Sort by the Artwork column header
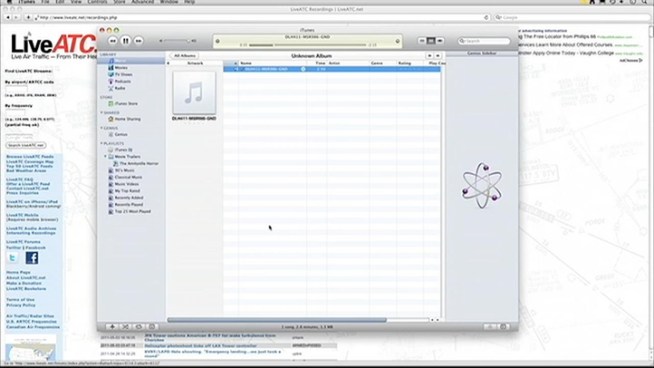The width and height of the screenshot is (654, 368). (195, 63)
